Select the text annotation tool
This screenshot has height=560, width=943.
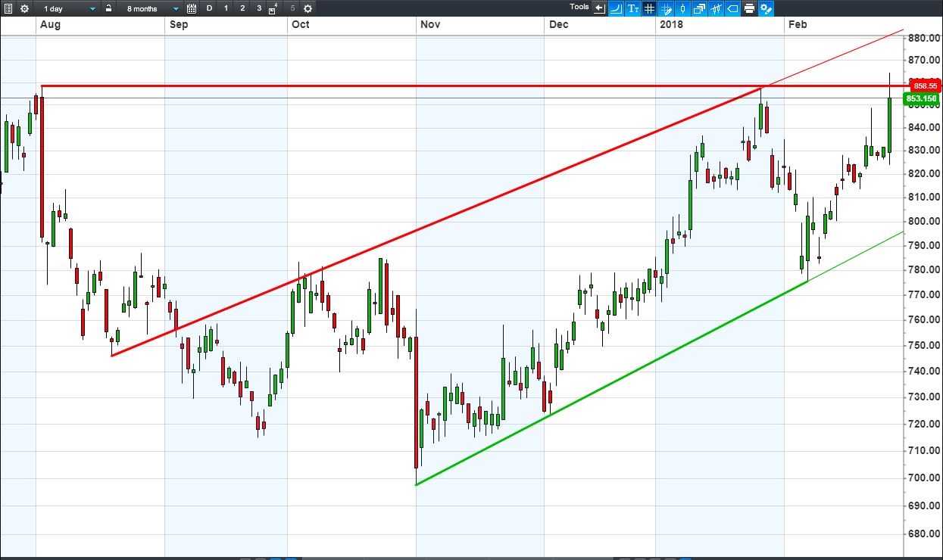pos(633,8)
